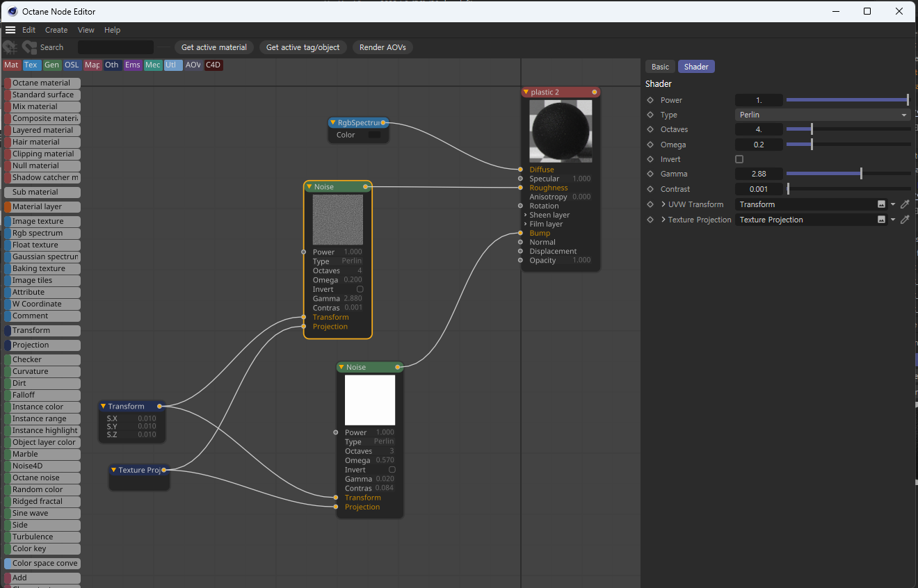Click Get active material button

click(214, 47)
